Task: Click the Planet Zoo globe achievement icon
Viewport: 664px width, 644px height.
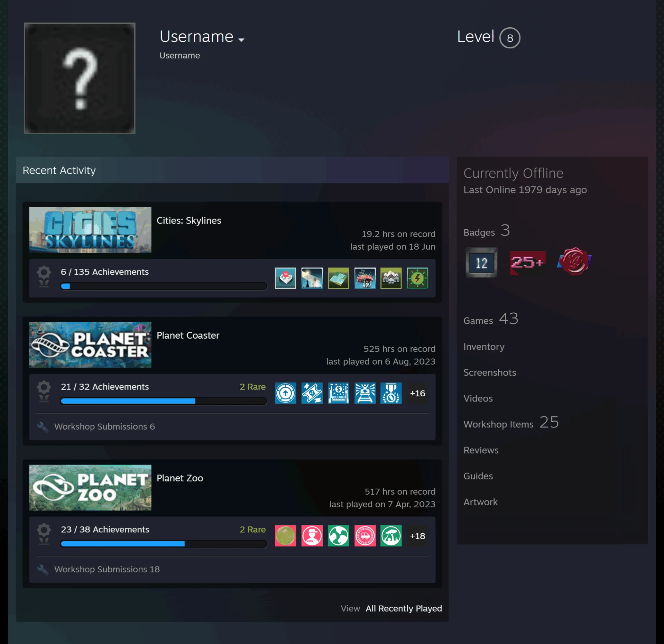Action: 339,536
